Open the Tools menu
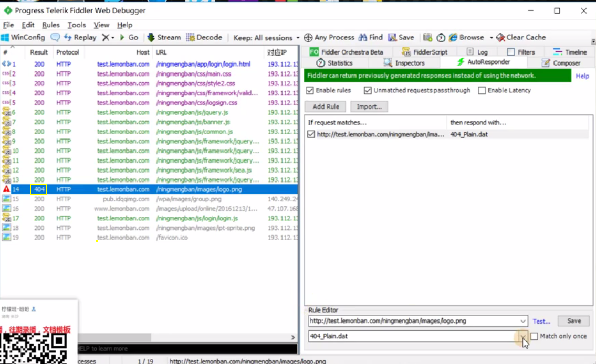The image size is (596, 364). [x=76, y=25]
